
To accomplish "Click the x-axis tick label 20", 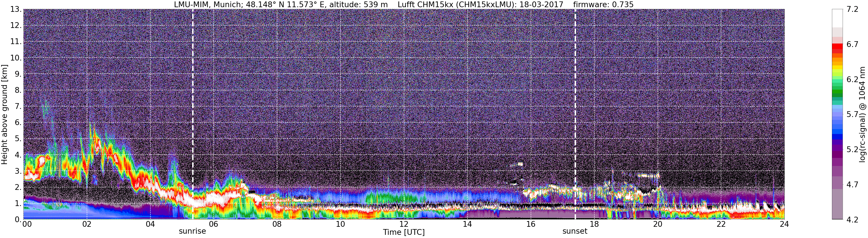I will 657,224.
